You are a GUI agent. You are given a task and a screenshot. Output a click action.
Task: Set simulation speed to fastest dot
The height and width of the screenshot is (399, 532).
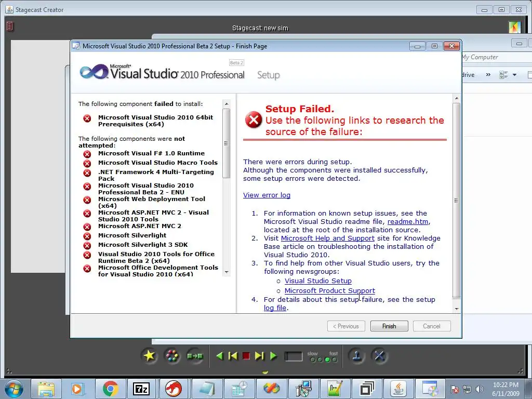(335, 360)
